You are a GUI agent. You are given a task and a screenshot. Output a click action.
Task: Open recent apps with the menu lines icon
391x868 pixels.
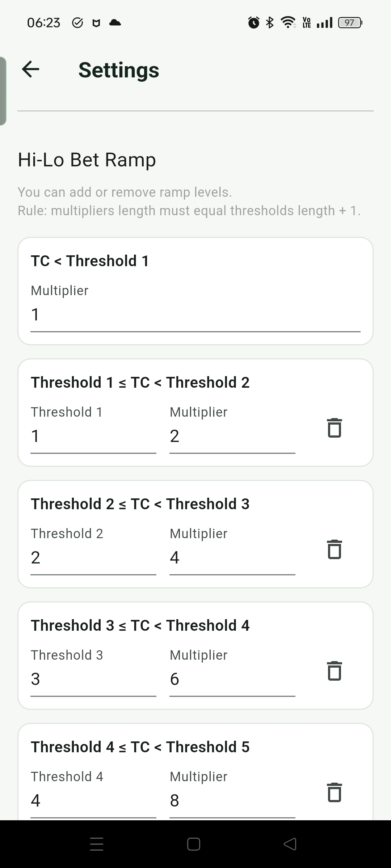(x=97, y=844)
